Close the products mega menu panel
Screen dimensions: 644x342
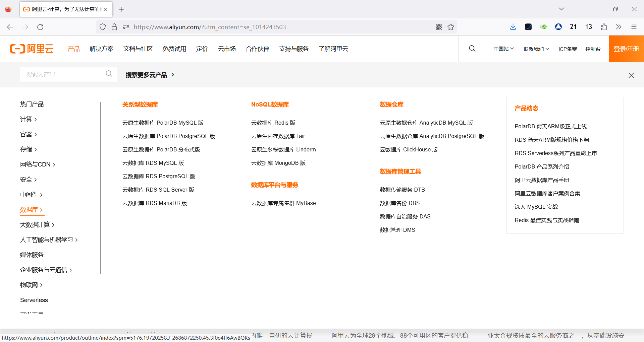tap(631, 75)
